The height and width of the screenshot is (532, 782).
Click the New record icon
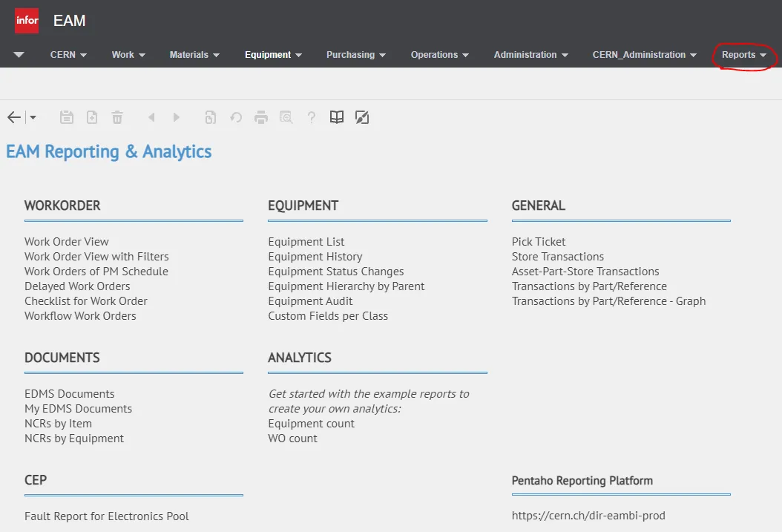(x=92, y=118)
